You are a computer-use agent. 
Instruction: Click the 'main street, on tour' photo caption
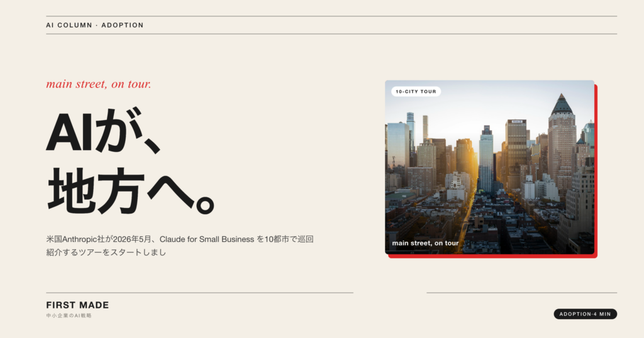[425, 243]
